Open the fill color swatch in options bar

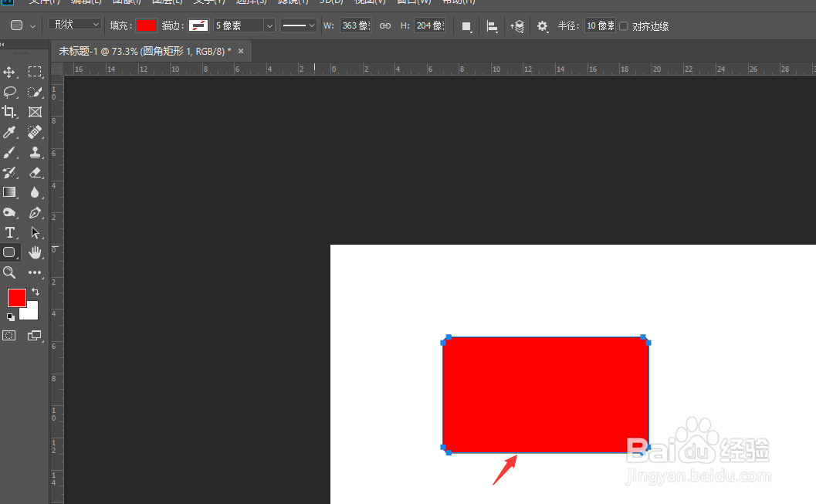(146, 25)
